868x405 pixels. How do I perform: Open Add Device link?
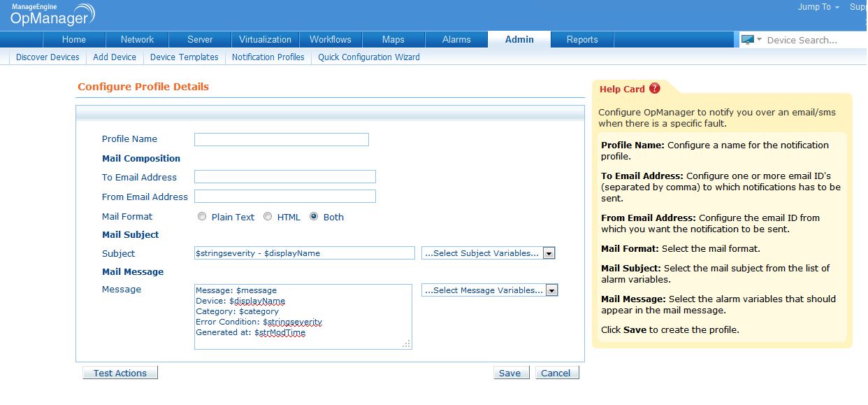pyautogui.click(x=115, y=57)
